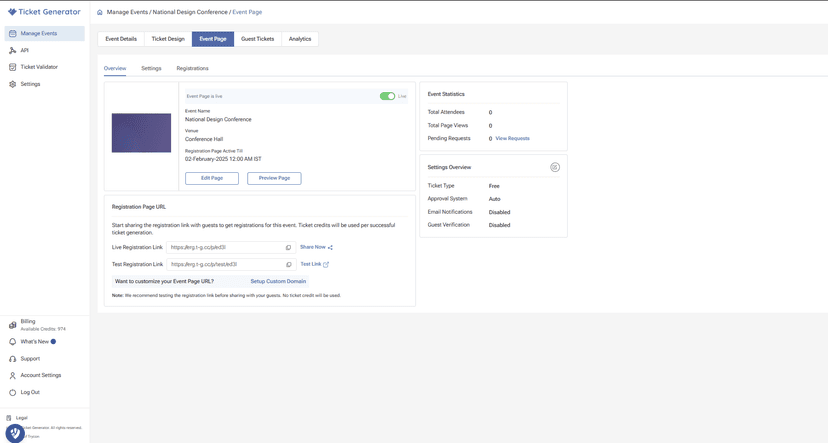828x443 pixels.
Task: Open the Analytics tab
Action: coord(300,39)
